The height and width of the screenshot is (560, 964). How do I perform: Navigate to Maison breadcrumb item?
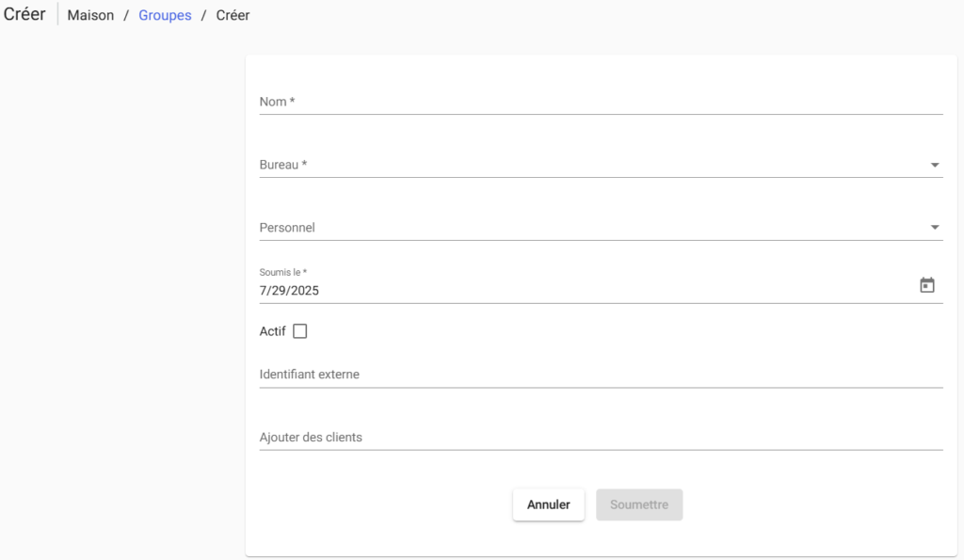[x=90, y=16]
